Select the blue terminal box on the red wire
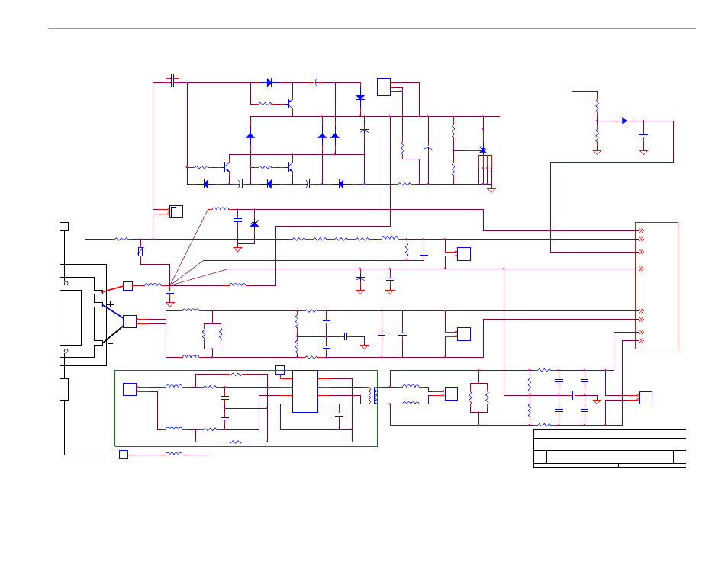The height and width of the screenshot is (563, 728). point(127,286)
